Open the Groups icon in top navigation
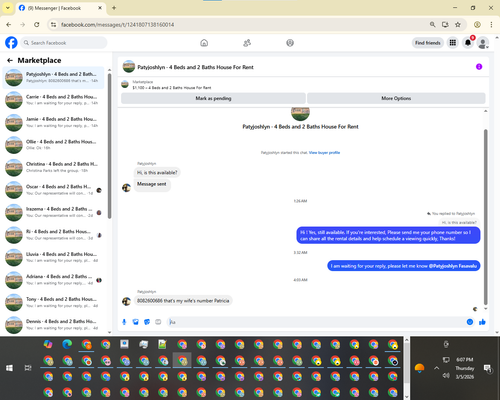Screen dimensions: 500x400 [x=290, y=43]
